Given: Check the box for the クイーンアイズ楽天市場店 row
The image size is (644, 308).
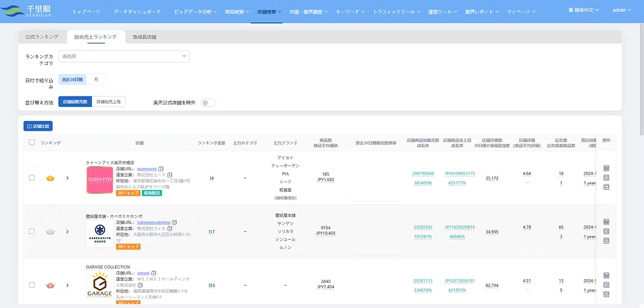Looking at the screenshot, I should 32,178.
